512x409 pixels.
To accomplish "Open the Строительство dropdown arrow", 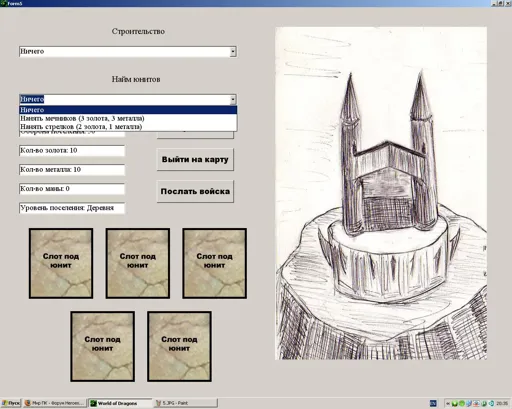I will (x=233, y=51).
